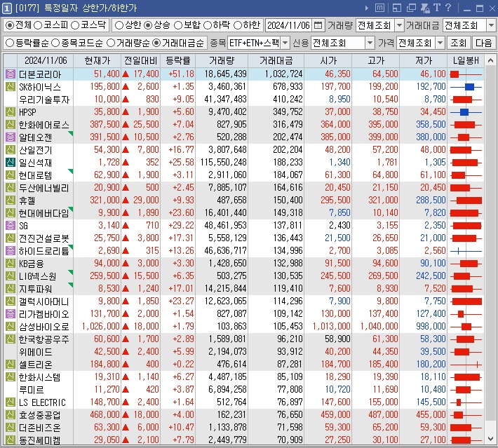Click the 거래량 column header
Screen dimensions: 498x448
point(222,60)
